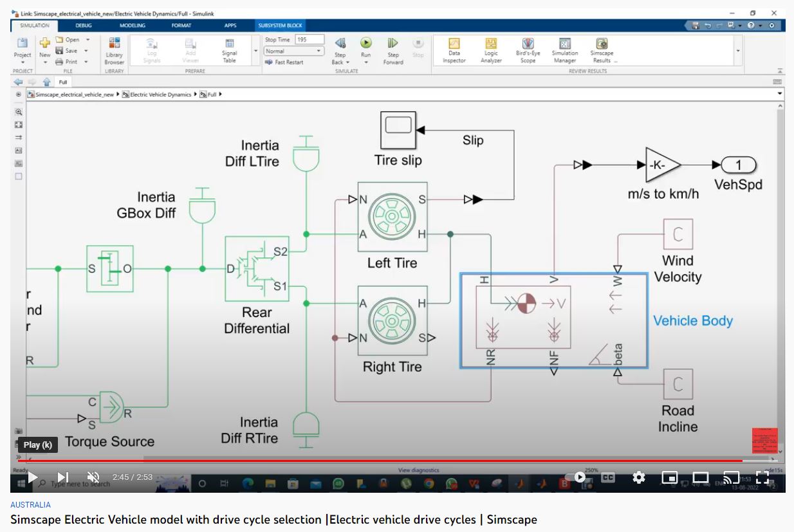This screenshot has width=794, height=532.
Task: Open the Debug ribbon tab
Action: 84,25
